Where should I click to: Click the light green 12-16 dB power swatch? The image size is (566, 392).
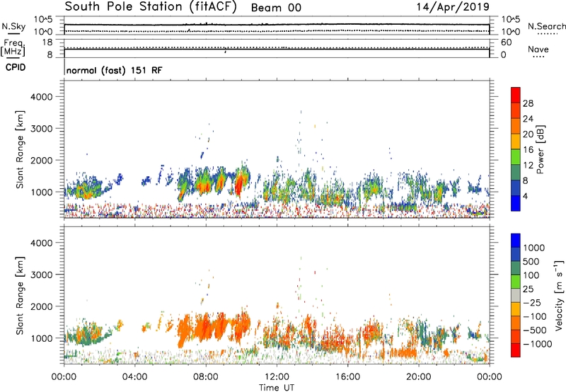516,156
